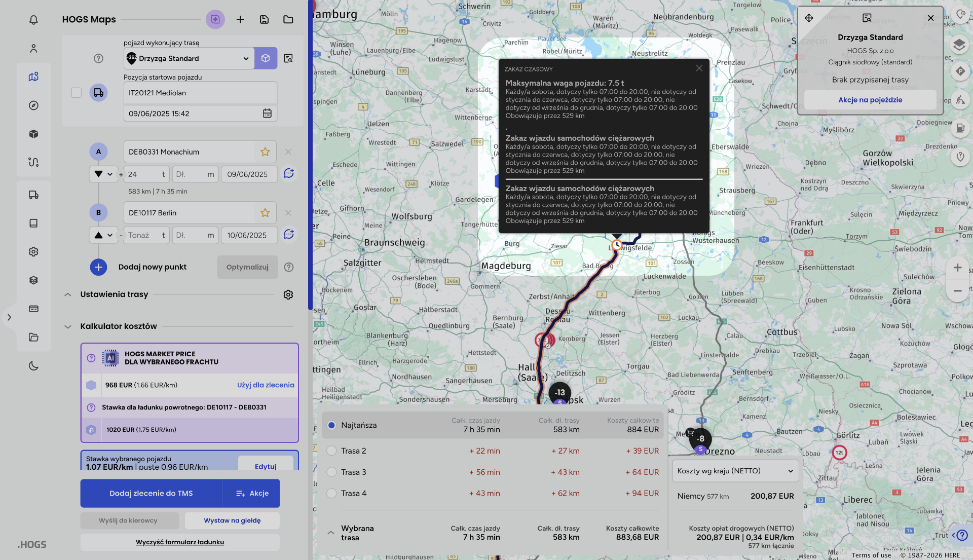Click the IT20121 Mediolan start position field

coord(200,93)
